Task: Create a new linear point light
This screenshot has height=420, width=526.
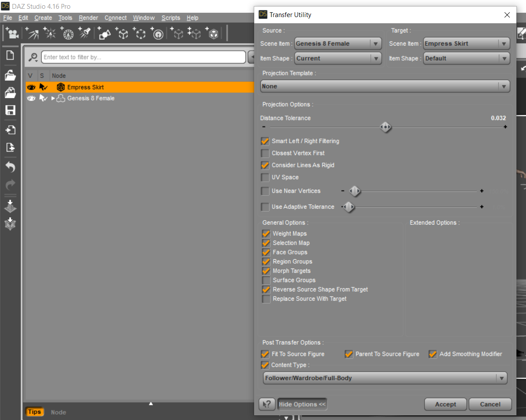Action: pos(68,33)
